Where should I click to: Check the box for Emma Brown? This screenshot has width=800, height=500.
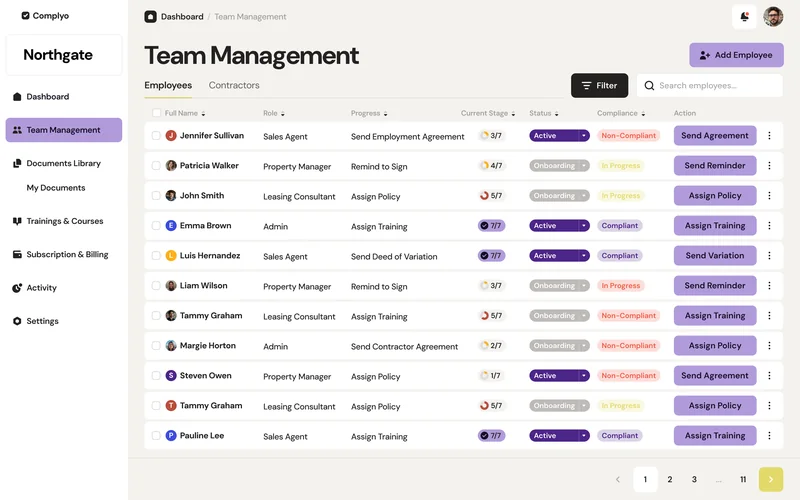pyautogui.click(x=156, y=226)
